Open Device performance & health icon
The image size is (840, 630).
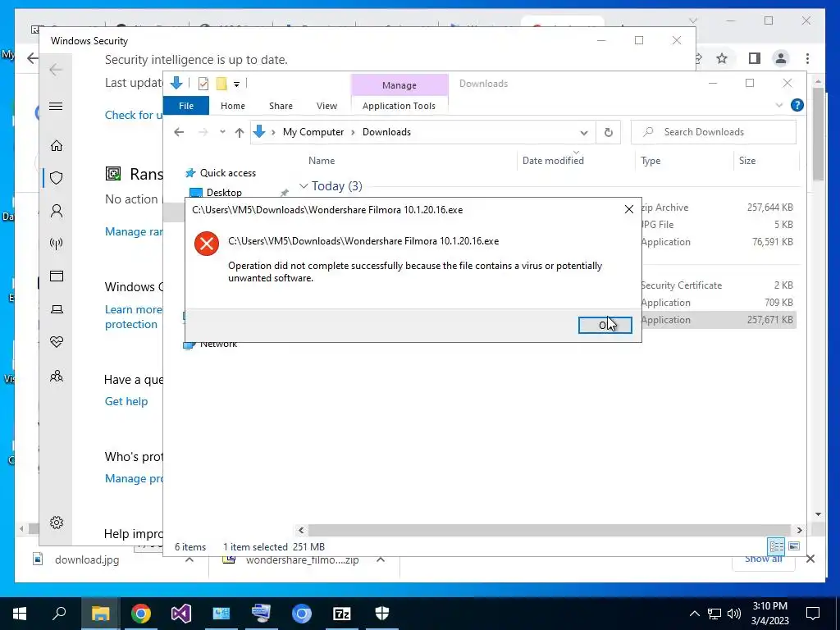pos(57,342)
